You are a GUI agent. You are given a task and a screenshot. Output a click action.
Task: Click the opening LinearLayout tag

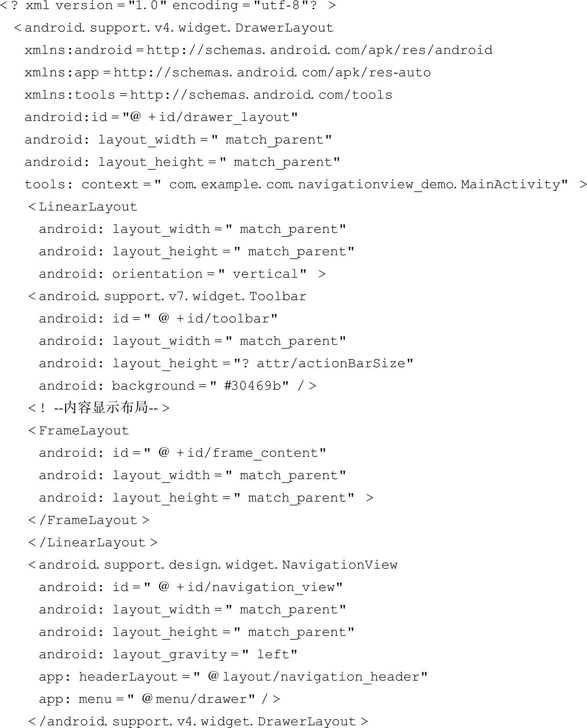point(83,207)
